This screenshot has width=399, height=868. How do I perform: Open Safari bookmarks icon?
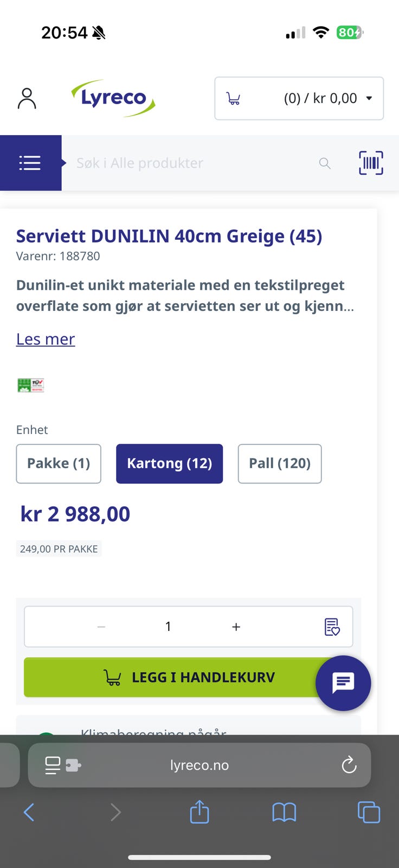284,812
